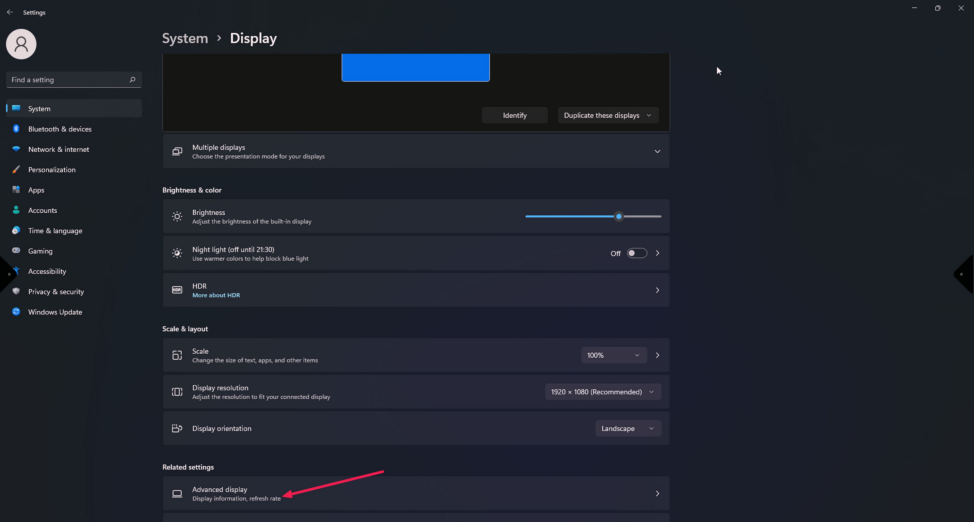Click the Windows Update icon in sidebar
The image size is (974, 522).
point(17,312)
